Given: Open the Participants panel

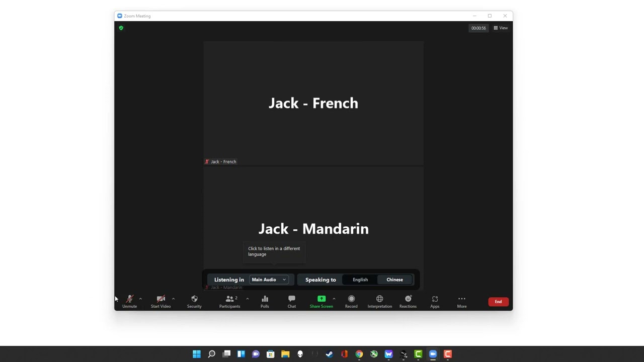Looking at the screenshot, I should click(230, 301).
